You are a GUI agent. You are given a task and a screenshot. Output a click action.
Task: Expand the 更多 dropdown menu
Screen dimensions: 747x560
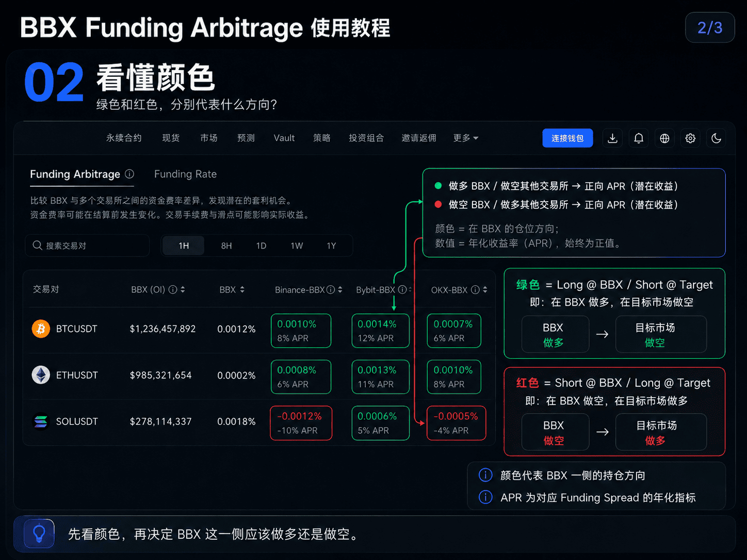(x=466, y=138)
